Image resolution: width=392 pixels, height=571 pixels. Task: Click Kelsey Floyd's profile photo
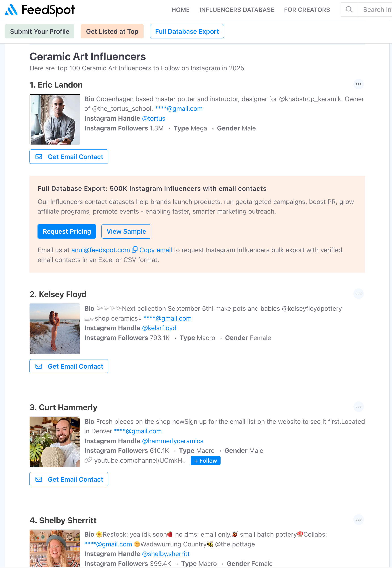[55, 329]
